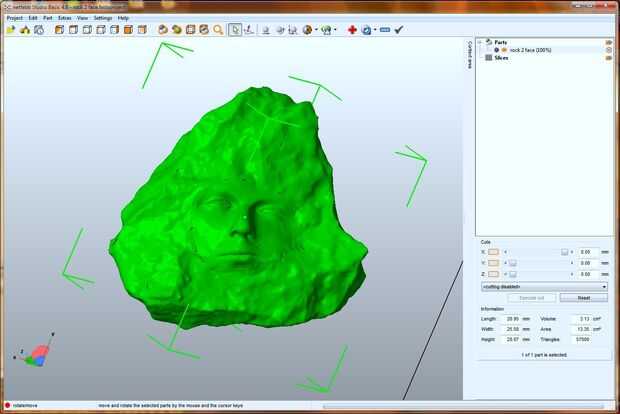Click the XYZ axis orientation gizmo
The image size is (620, 414).
pos(35,352)
